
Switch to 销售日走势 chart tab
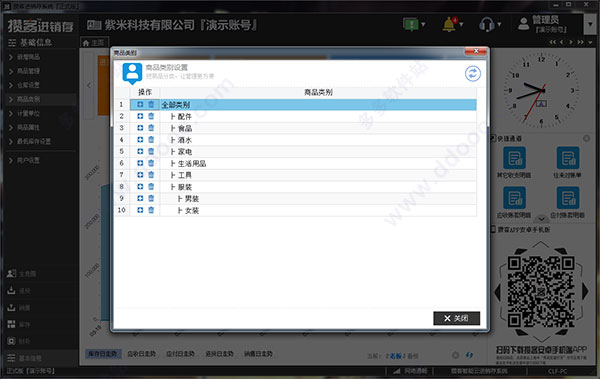point(258,354)
